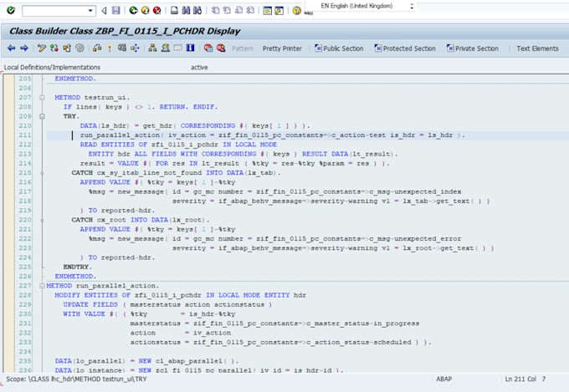Click the stamp icon beside hierarchy icon
This screenshot has height=392, width=569.
(x=165, y=48)
